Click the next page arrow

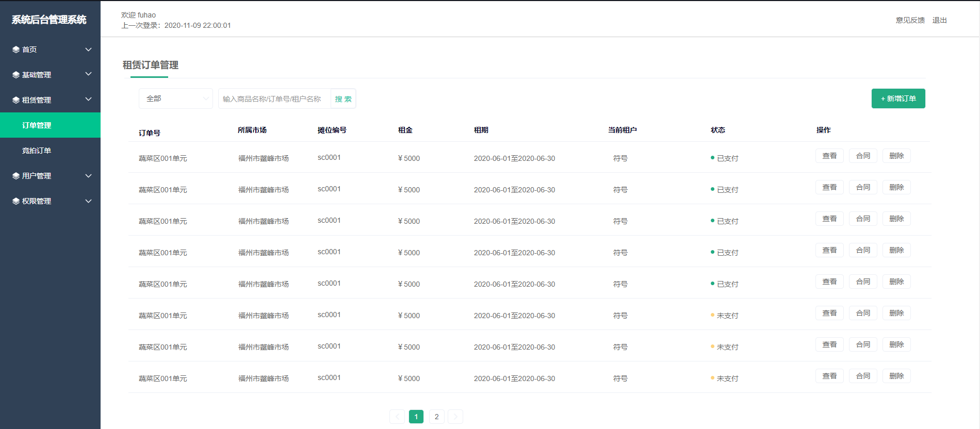pyautogui.click(x=455, y=417)
